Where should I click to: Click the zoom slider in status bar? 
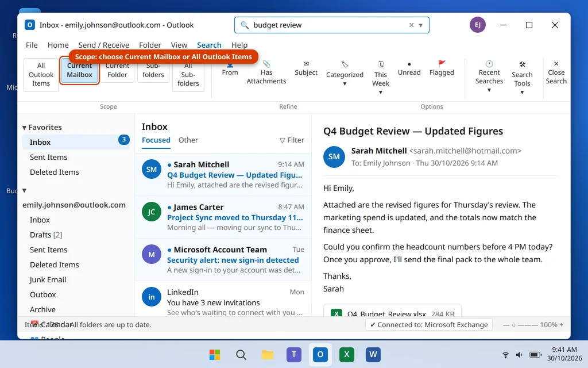click(521, 325)
